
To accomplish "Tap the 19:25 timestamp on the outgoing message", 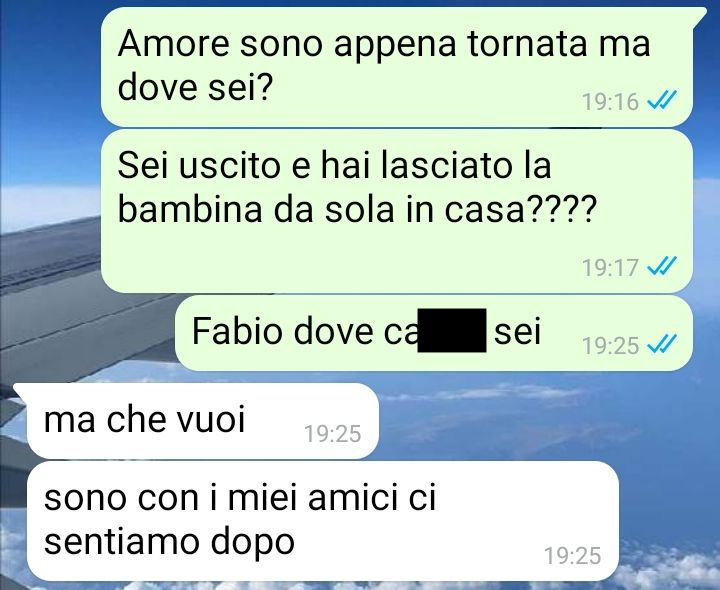I will [x=610, y=346].
